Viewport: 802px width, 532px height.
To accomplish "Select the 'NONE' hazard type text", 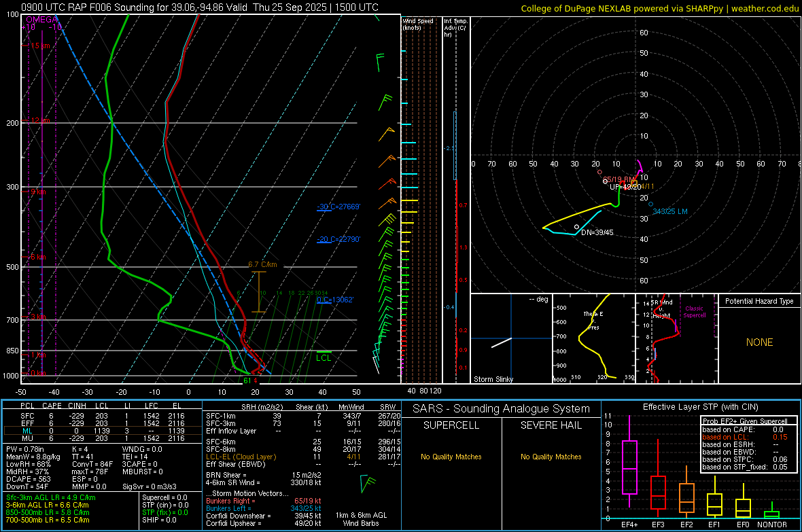I will click(x=759, y=342).
